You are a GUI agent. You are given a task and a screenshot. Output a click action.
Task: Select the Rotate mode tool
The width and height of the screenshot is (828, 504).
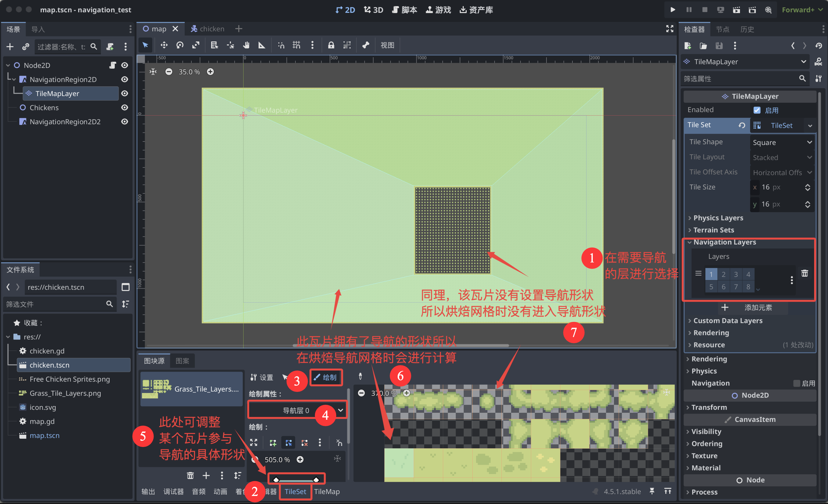(180, 45)
